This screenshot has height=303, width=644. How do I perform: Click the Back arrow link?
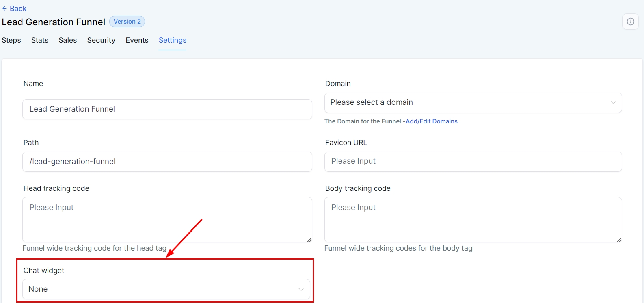click(x=14, y=9)
